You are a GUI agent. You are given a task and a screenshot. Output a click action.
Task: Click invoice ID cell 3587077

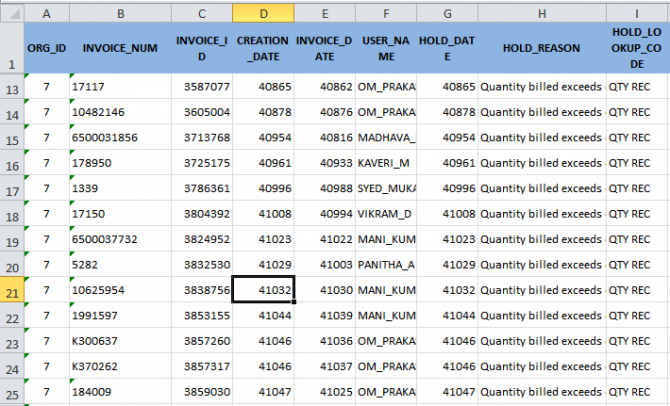(x=202, y=87)
